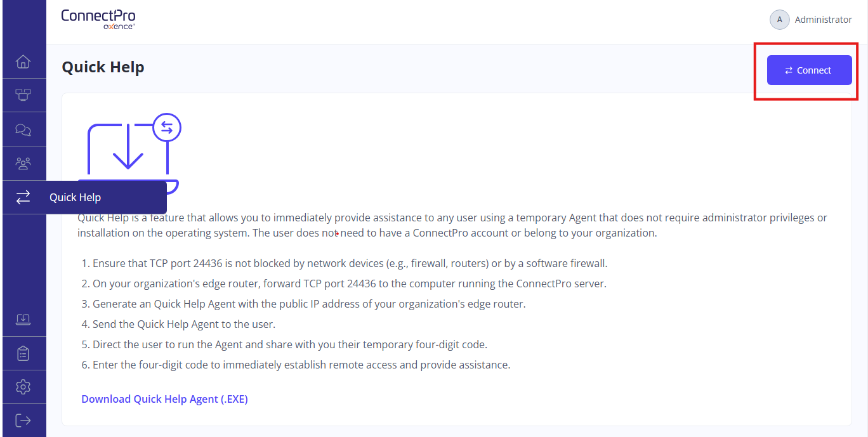Open the users group icon in sidebar

pyautogui.click(x=23, y=163)
